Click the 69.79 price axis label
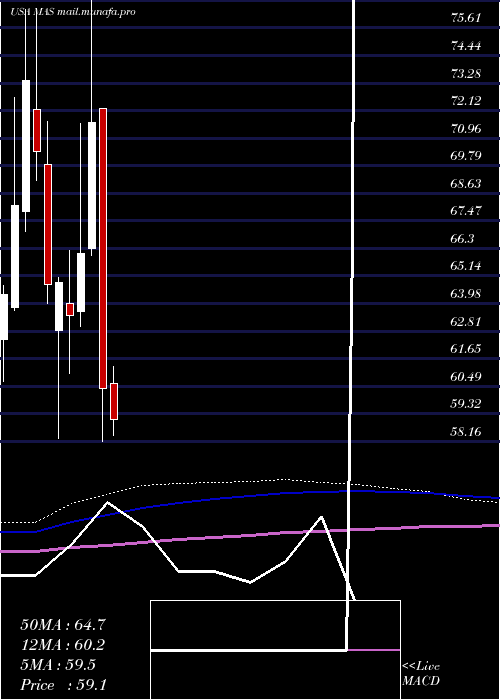500x700 pixels. point(466,156)
